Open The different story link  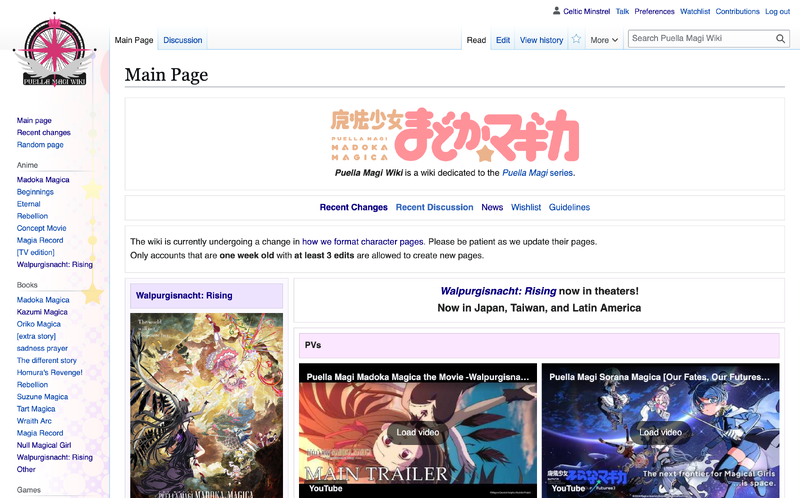[x=46, y=360]
